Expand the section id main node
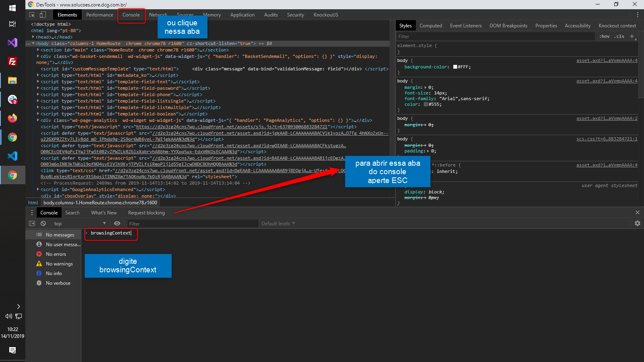This screenshot has width=644, height=362. coord(38,50)
